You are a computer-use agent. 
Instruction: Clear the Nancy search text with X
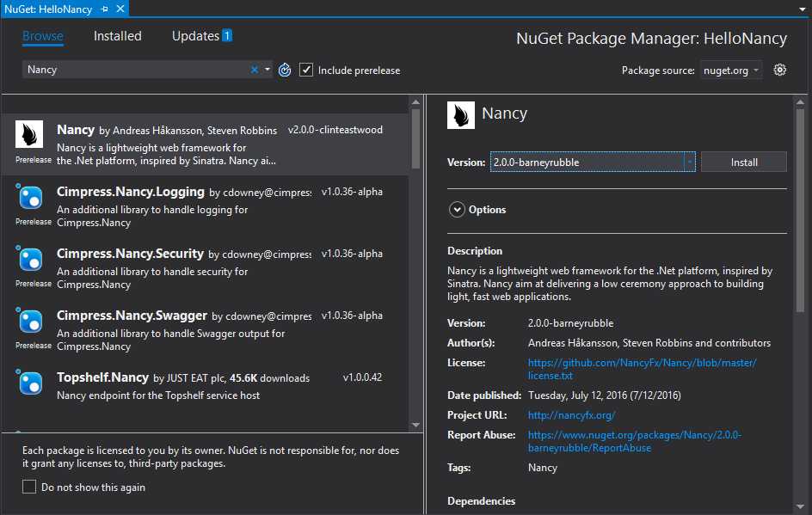coord(255,70)
